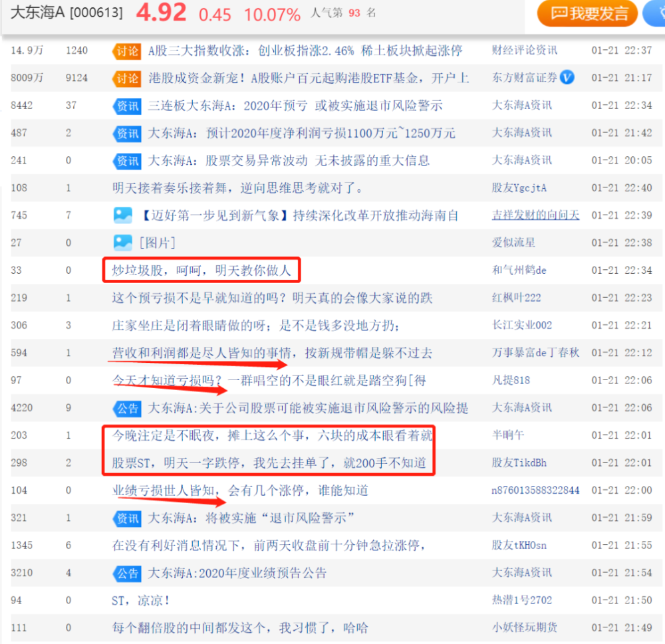Screen dimensions: 665x644
Task: Click the 资讯 tag on 预计2020年度净利润亏损 post
Action: coord(127,134)
